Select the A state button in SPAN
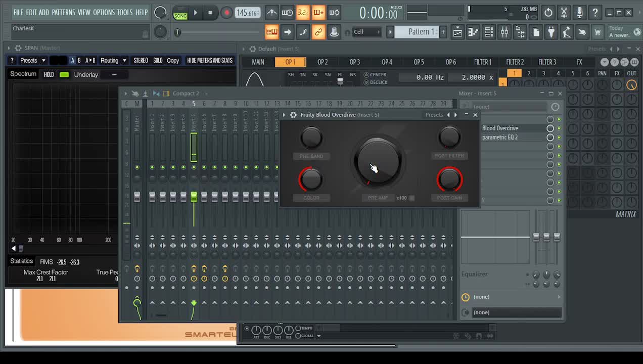 72,60
